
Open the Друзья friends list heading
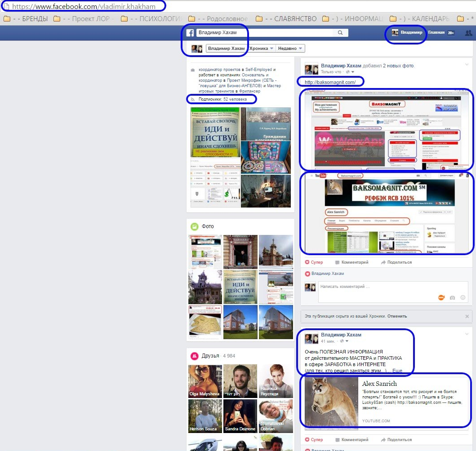click(x=210, y=356)
